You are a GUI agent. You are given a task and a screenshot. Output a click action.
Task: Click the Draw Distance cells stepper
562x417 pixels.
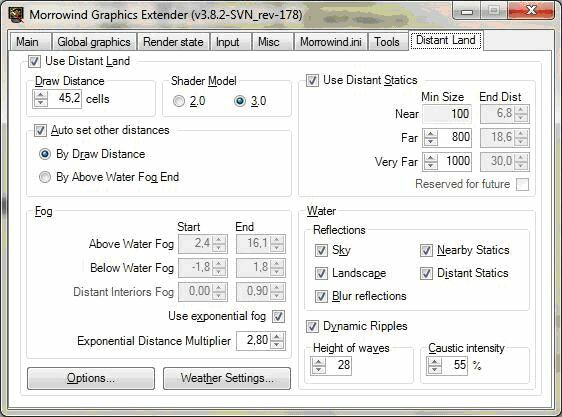point(41,99)
